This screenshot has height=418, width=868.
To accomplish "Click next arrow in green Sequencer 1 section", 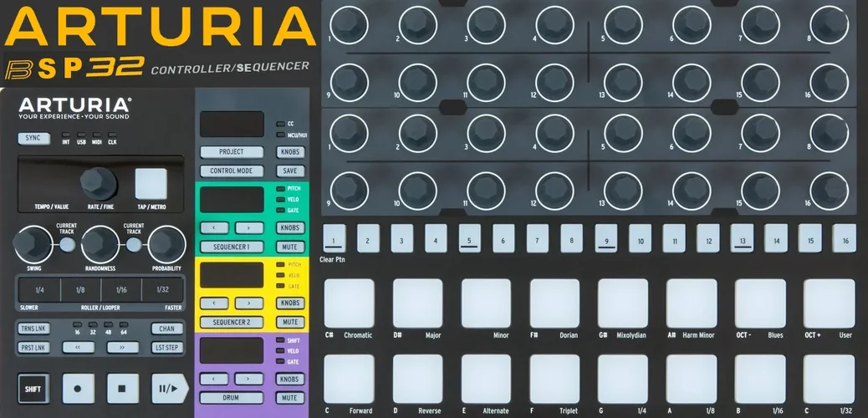I will point(249,228).
